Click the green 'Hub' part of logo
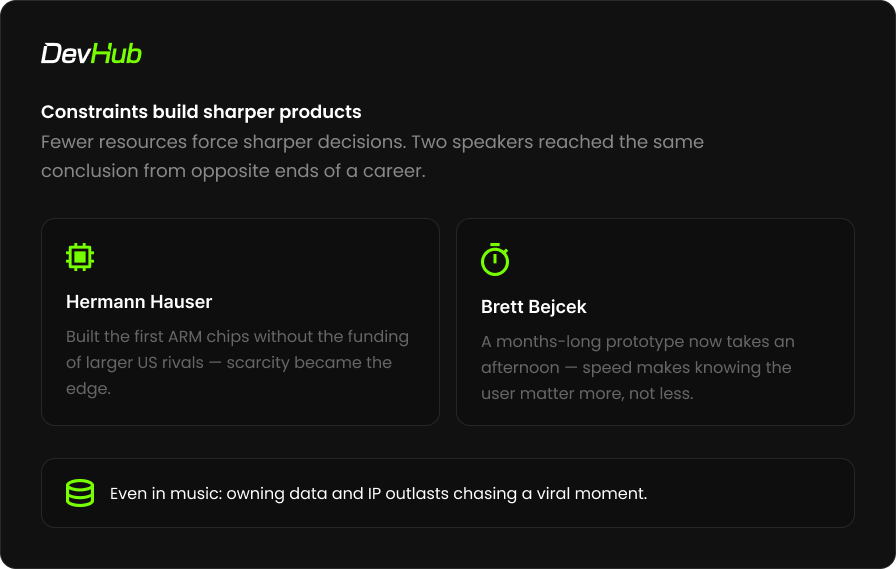This screenshot has width=896, height=569. point(116,54)
